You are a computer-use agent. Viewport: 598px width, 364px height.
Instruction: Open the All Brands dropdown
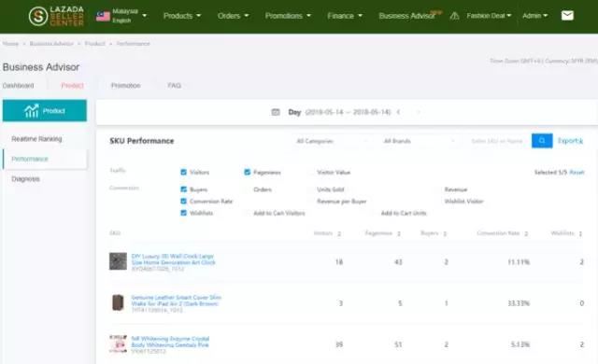[x=419, y=141]
